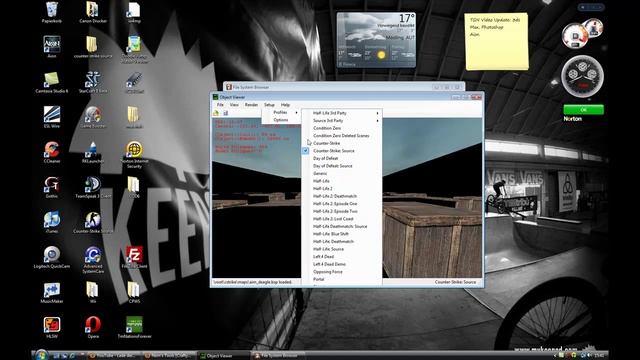Launch the Gothic game shortcut
The width and height of the screenshot is (640, 360).
click(x=52, y=187)
